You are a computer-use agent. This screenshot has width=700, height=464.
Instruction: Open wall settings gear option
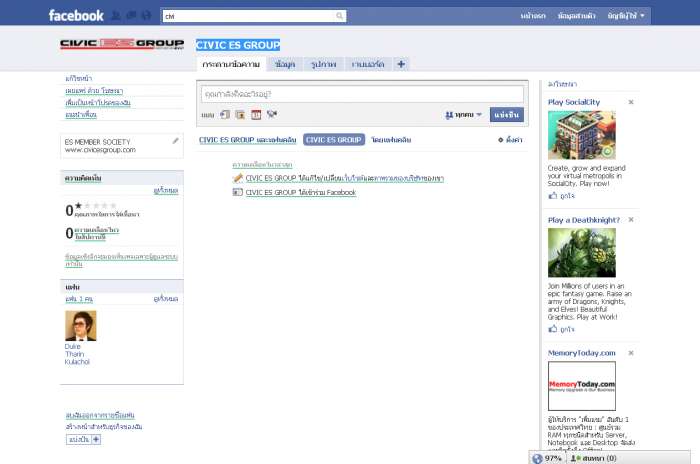click(x=510, y=140)
